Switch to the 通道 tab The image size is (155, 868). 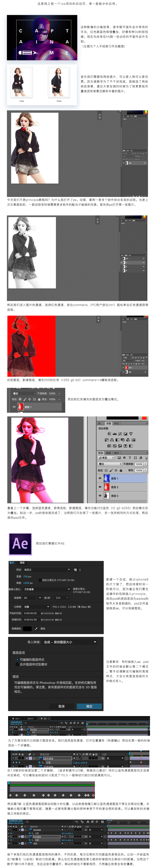coord(108,453)
